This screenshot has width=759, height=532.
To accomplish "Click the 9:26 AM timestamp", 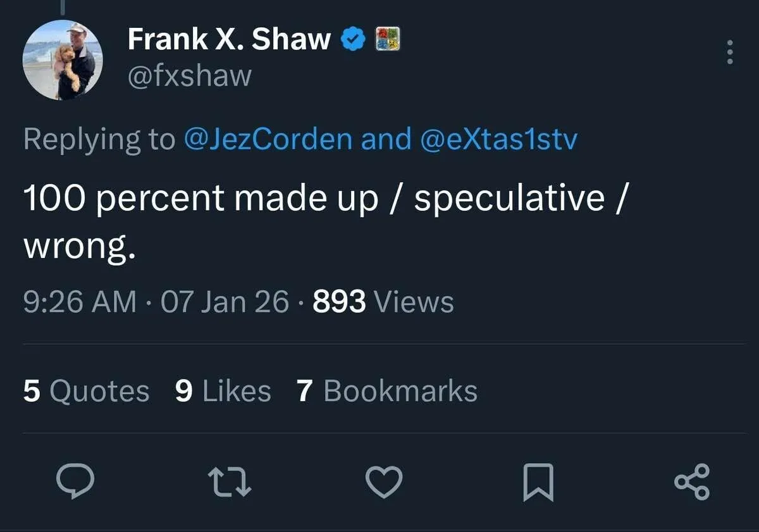I will coord(80,302).
